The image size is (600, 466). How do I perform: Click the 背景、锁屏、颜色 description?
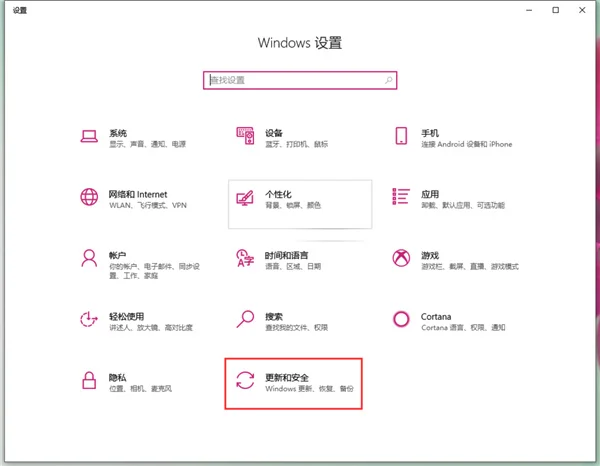click(293, 205)
